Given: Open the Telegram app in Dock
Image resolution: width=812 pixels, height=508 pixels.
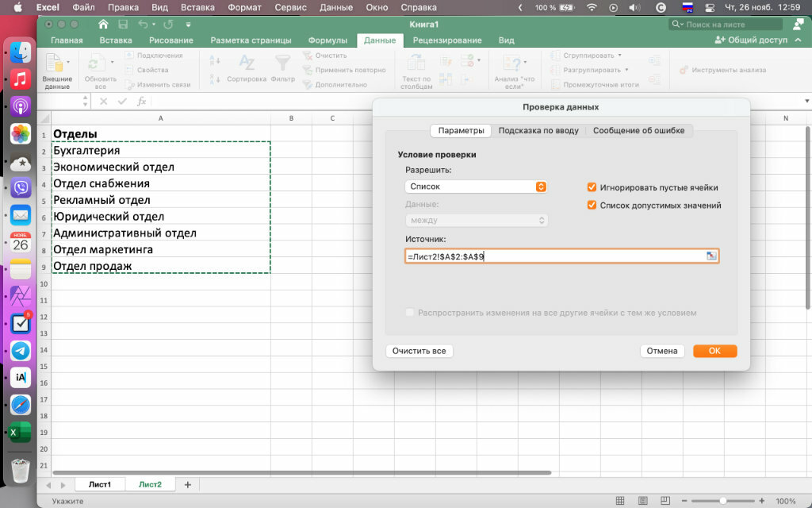Looking at the screenshot, I should [21, 350].
